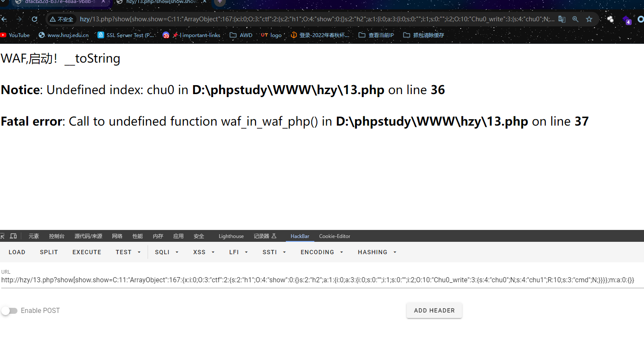Toggle the Enable POST switch
Viewport: 644px width, 347px height.
[x=9, y=311]
